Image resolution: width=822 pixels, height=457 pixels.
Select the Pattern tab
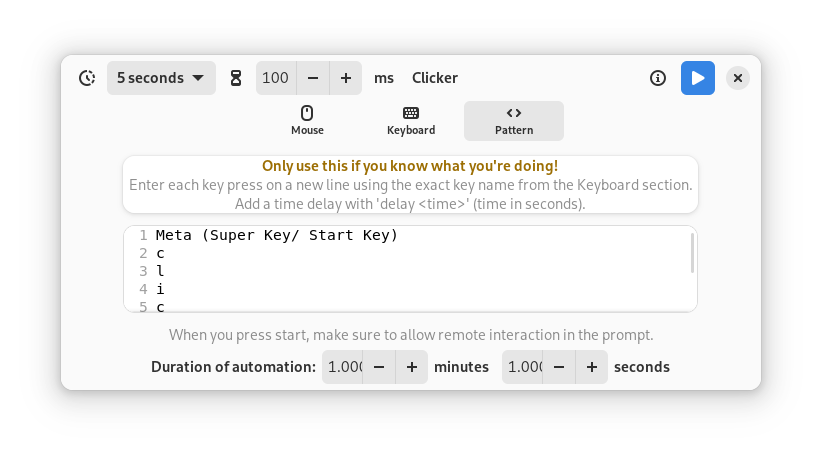coord(514,121)
